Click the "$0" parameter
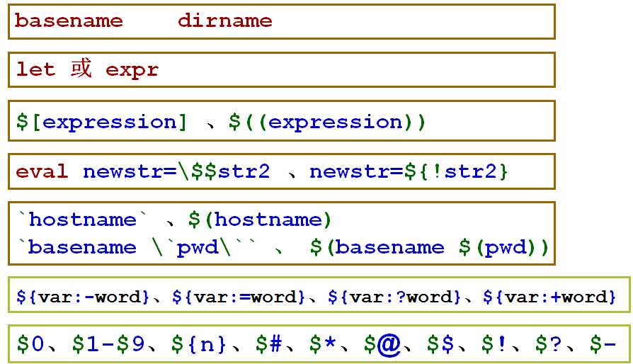 (30, 344)
